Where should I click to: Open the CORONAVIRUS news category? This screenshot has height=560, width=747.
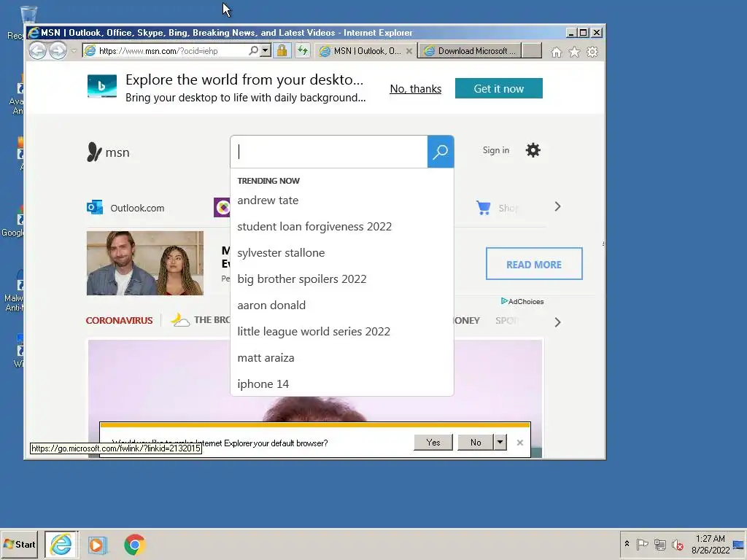(x=119, y=321)
